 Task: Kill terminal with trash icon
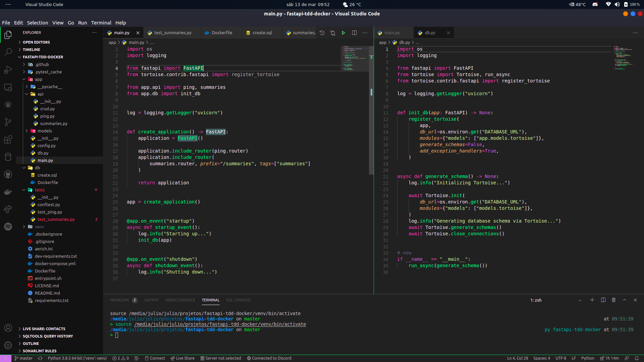coord(613,300)
